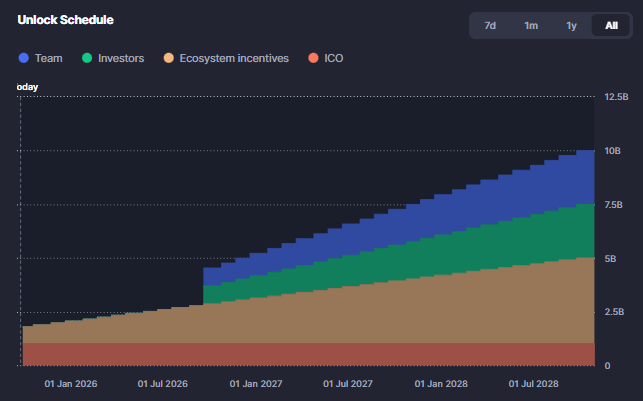Viewport: 643px width, 401px height.
Task: Click the green Investors legend dot
Action: click(x=87, y=58)
